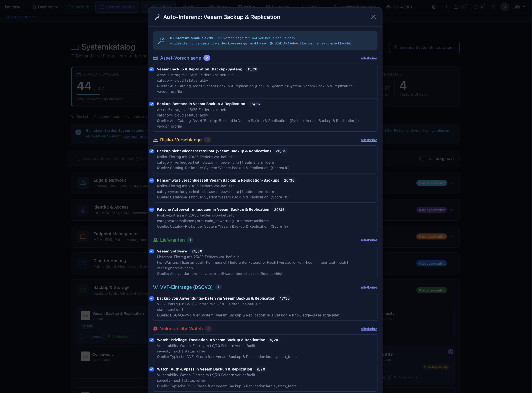Toggle dark mode via the moon icon
The image size is (532, 393).
pos(433,7)
